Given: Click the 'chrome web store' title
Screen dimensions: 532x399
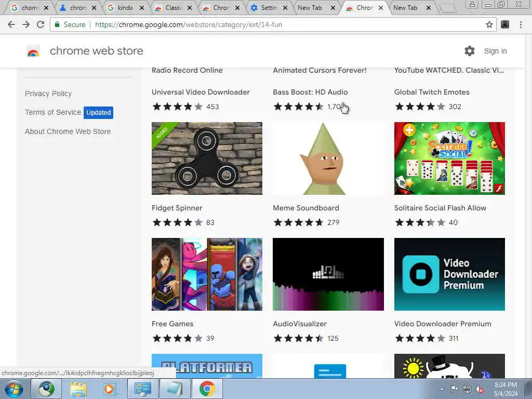Looking at the screenshot, I should [96, 51].
